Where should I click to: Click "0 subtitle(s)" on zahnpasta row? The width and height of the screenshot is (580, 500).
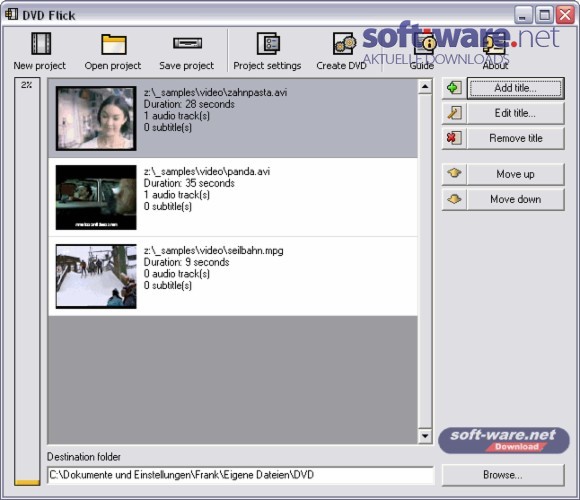tap(168, 128)
